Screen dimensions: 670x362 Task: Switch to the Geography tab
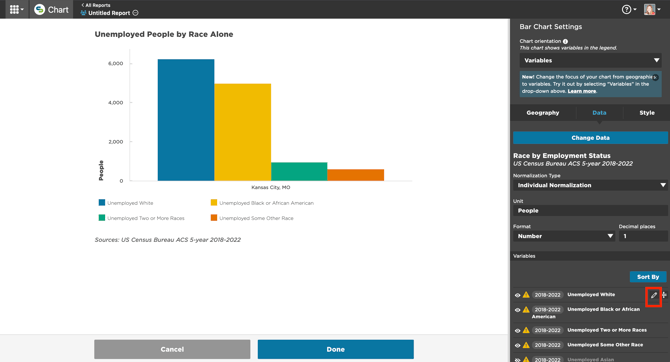543,113
